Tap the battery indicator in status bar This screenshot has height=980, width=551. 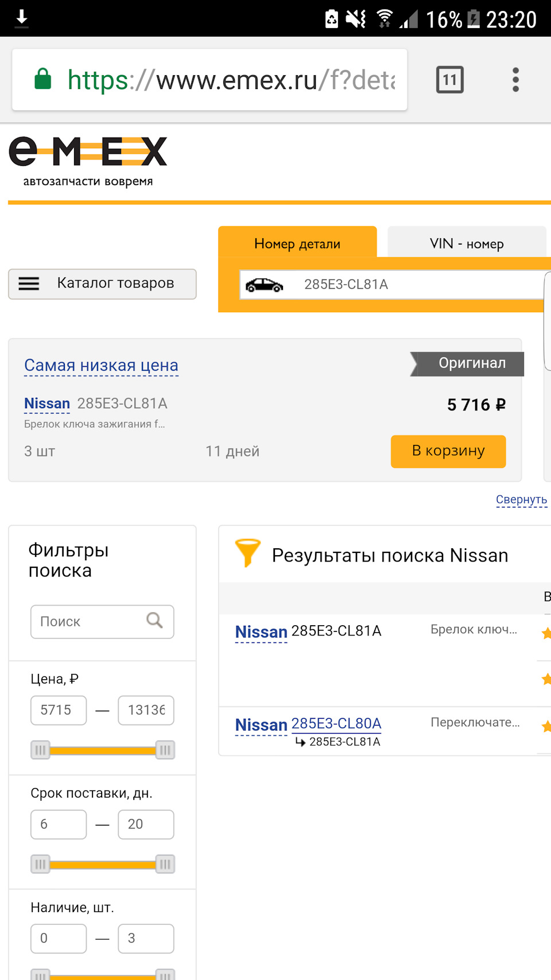pos(474,19)
